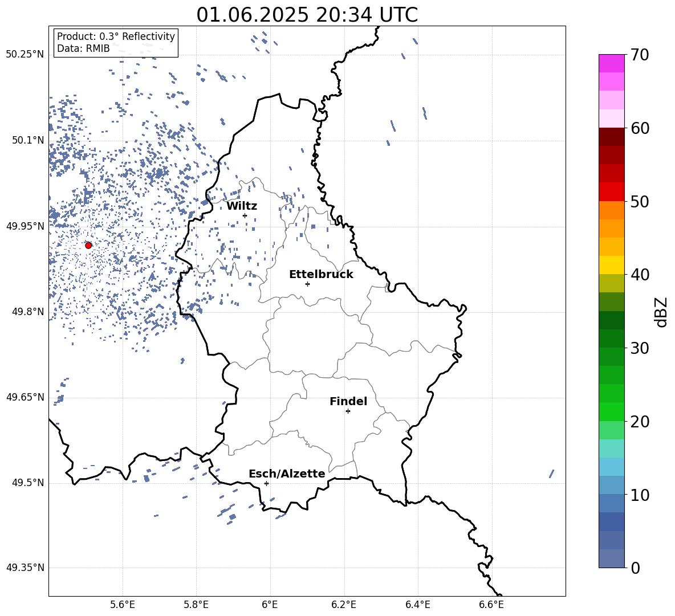Screen dimensions: 675x616
Task: Click the 50.1°N latitude label
Action: (x=28, y=140)
